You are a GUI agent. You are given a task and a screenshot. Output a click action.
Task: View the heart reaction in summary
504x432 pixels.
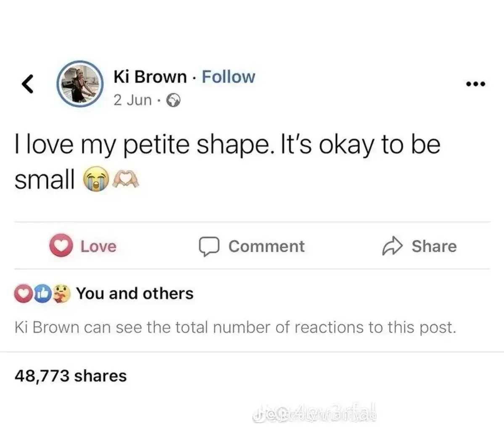[x=23, y=293]
